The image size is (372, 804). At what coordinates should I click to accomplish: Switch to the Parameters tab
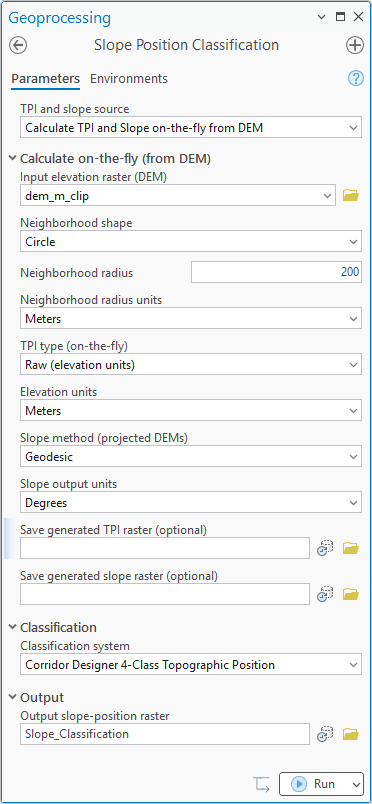point(46,79)
